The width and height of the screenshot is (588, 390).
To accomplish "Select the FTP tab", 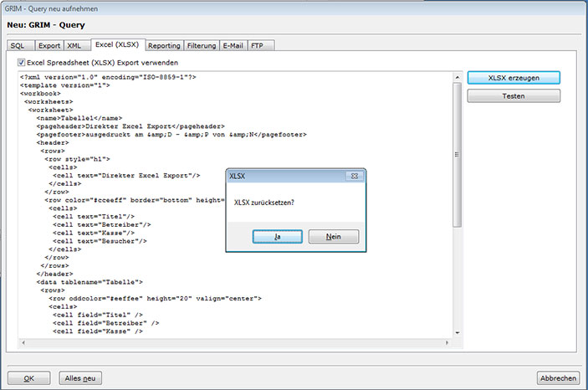I will pyautogui.click(x=257, y=45).
